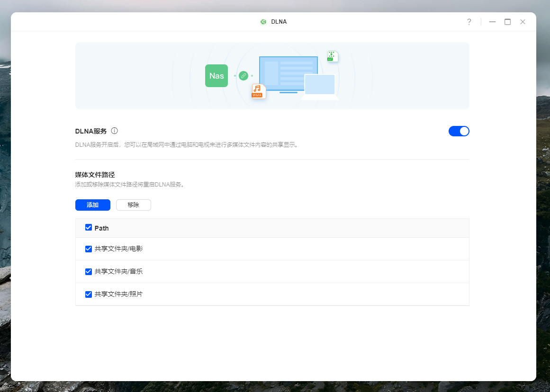Click the laptop illustration in the banner
The image size is (550, 392).
320,87
